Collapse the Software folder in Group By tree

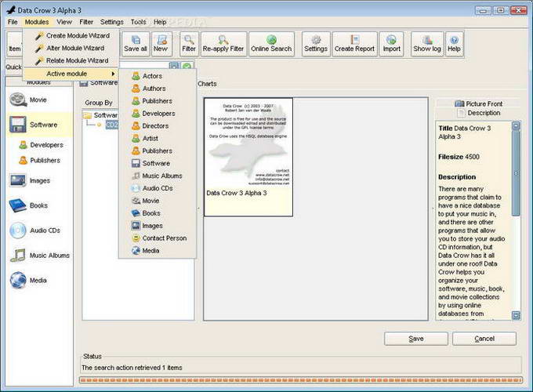point(87,115)
